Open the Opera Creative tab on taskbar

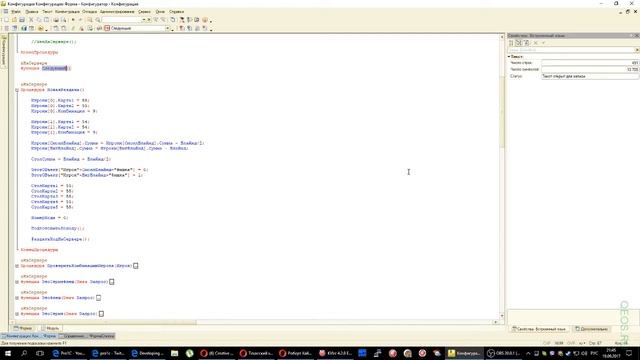coord(216,353)
